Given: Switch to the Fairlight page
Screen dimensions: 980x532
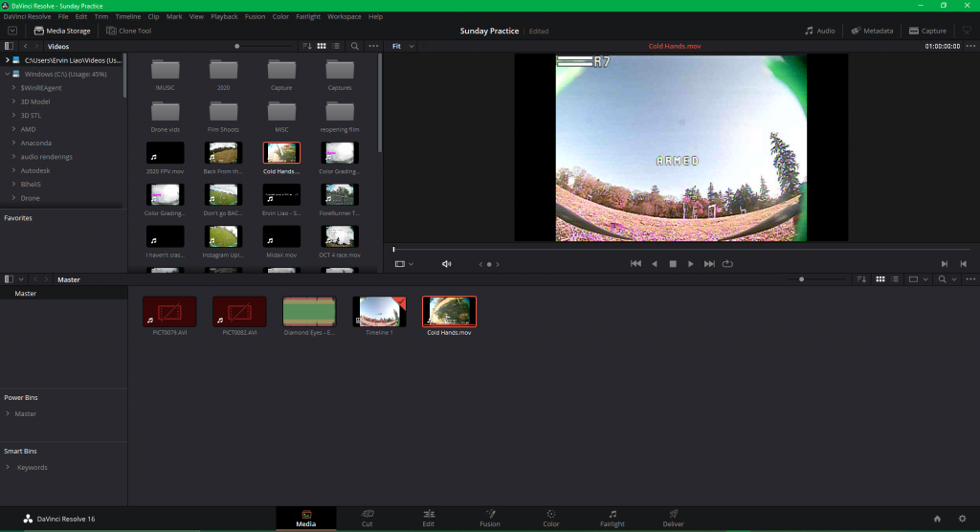Looking at the screenshot, I should coord(612,519).
